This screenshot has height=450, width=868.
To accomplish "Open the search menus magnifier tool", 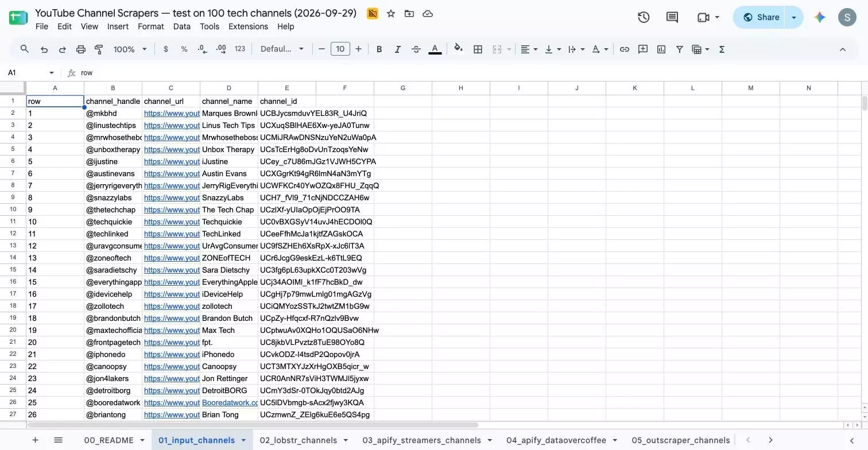I will 24,49.
